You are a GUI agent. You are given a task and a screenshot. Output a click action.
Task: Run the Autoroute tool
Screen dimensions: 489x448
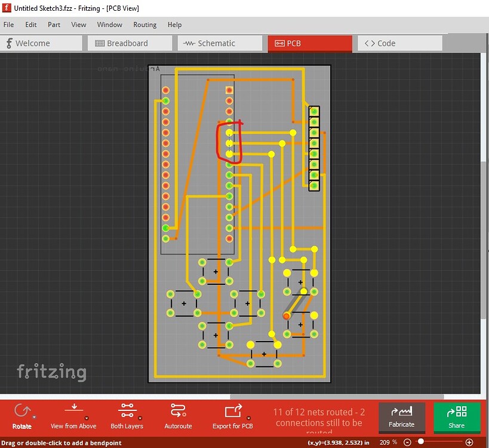pos(179,410)
